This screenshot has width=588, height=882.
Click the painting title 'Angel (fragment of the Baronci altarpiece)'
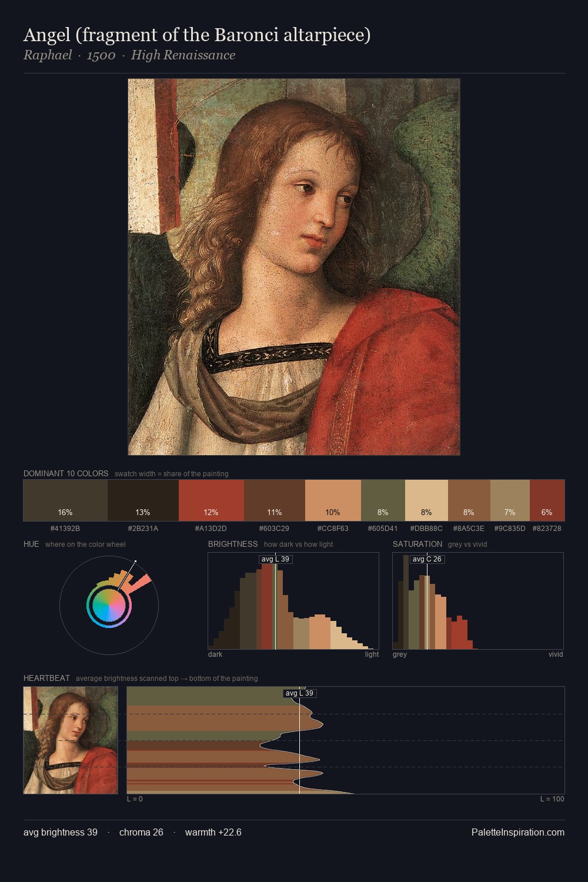197,35
